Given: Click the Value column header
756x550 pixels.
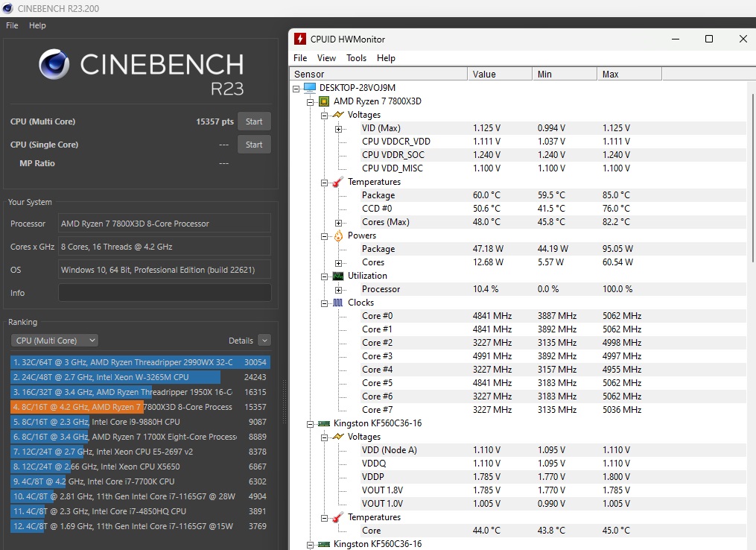Looking at the screenshot, I should point(500,74).
